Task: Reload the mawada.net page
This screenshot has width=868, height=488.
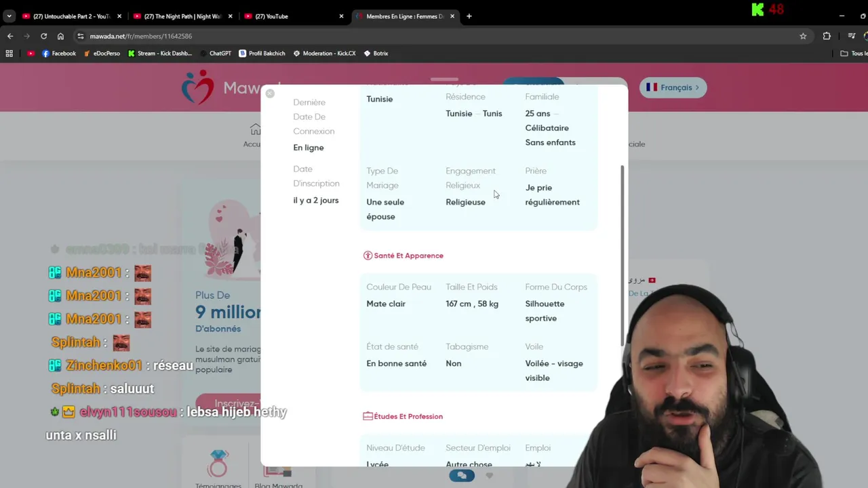Action: point(44,36)
